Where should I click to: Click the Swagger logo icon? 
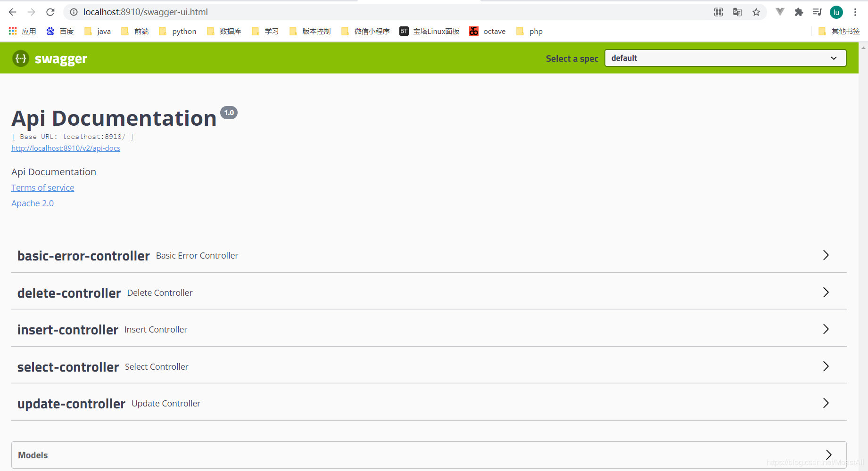21,58
